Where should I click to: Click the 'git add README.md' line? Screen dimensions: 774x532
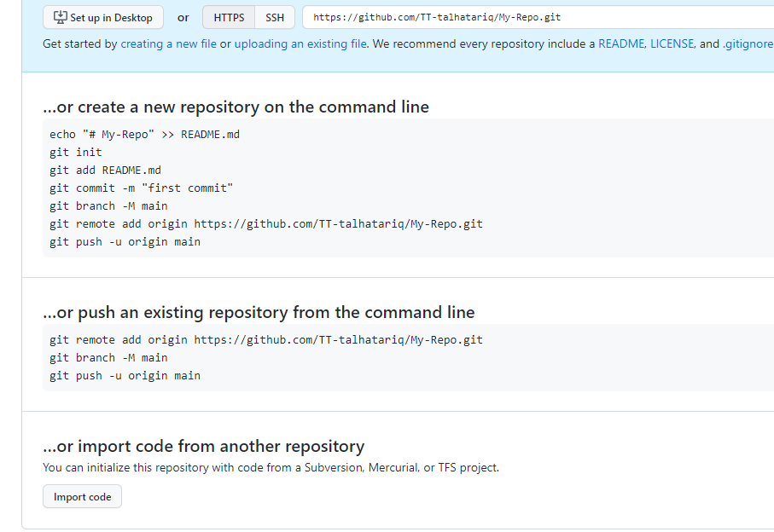coord(105,171)
